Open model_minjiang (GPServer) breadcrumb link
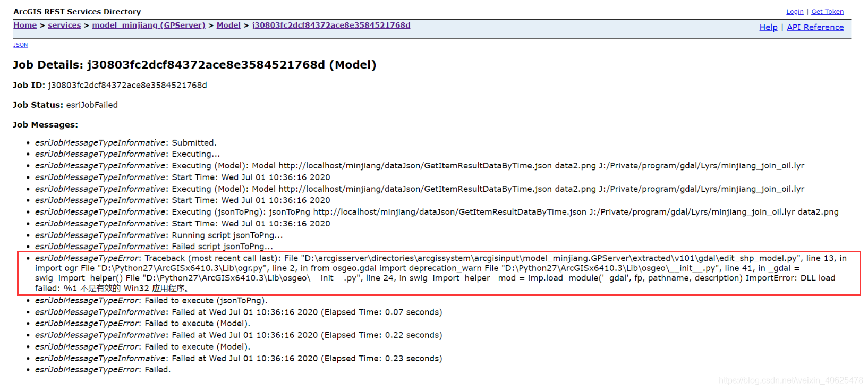 [x=149, y=25]
